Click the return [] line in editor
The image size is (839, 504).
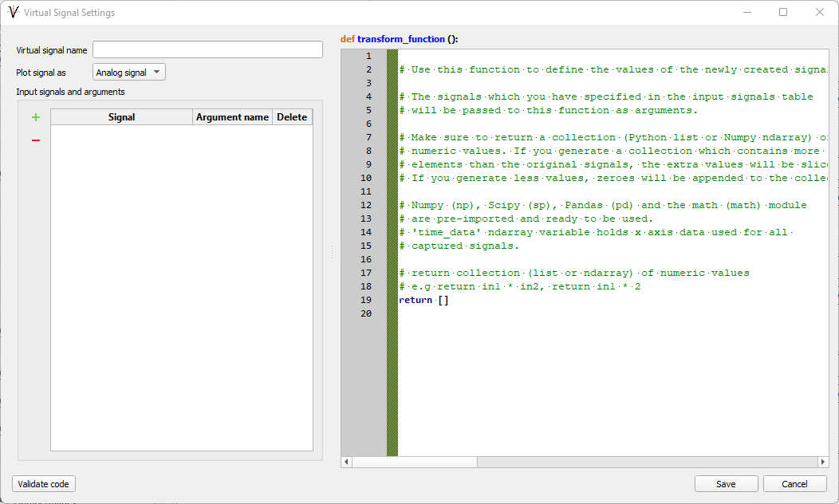tap(423, 300)
